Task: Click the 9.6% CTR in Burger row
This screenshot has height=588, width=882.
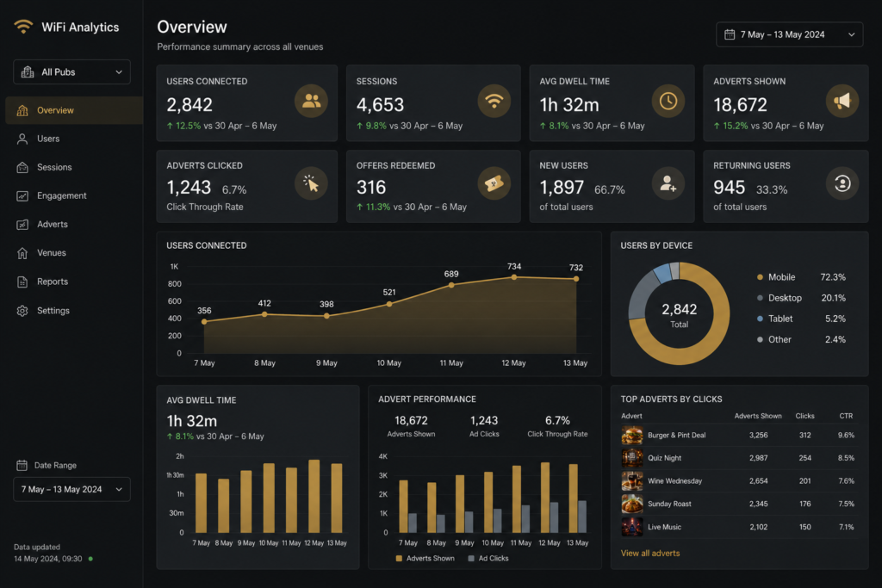Action: tap(846, 435)
